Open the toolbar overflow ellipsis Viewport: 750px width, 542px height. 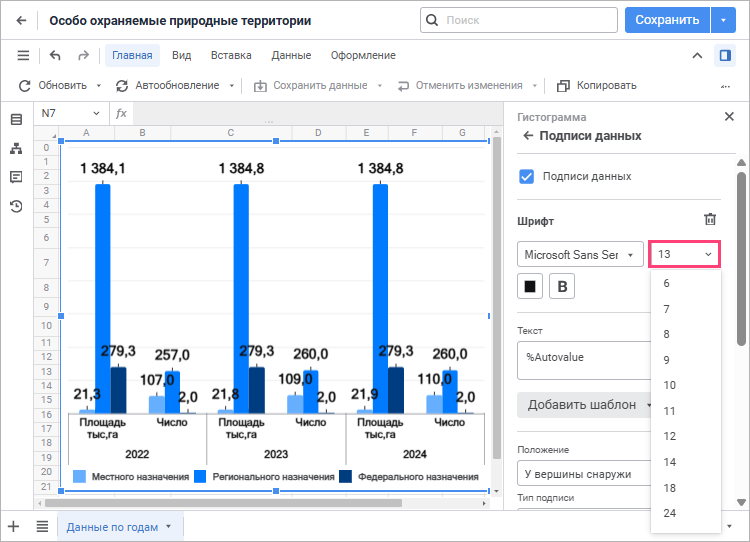[x=726, y=87]
